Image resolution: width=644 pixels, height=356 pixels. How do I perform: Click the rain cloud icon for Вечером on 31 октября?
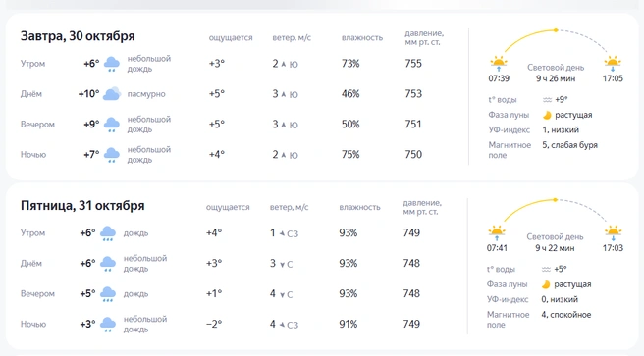coord(108,294)
